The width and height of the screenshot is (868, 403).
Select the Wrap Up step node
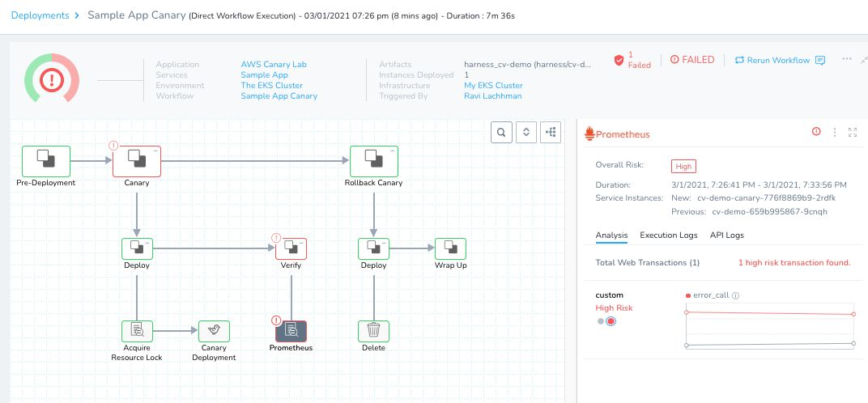point(451,248)
